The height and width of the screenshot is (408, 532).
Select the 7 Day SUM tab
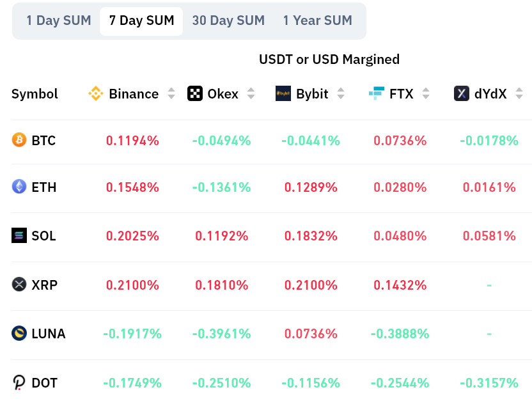[141, 21]
